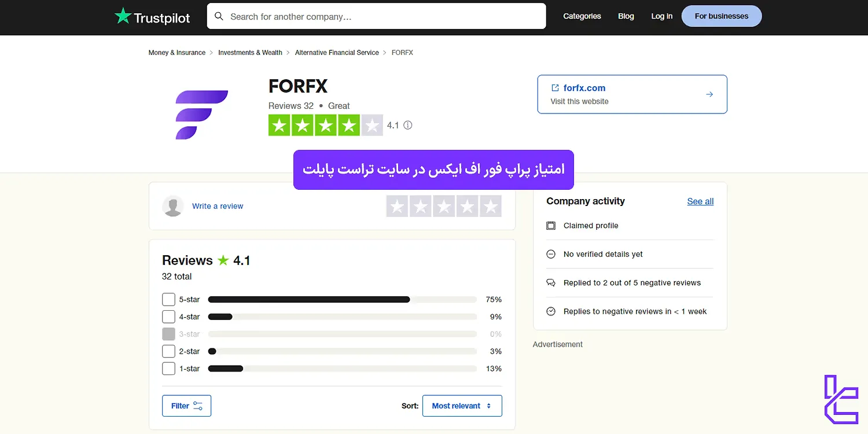Check the 4-star filter box

point(168,317)
